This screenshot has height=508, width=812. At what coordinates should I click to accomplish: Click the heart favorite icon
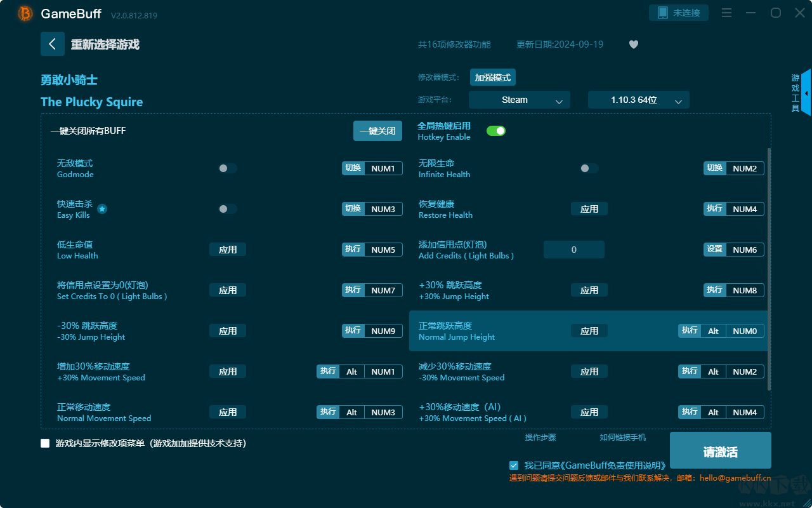click(x=634, y=44)
